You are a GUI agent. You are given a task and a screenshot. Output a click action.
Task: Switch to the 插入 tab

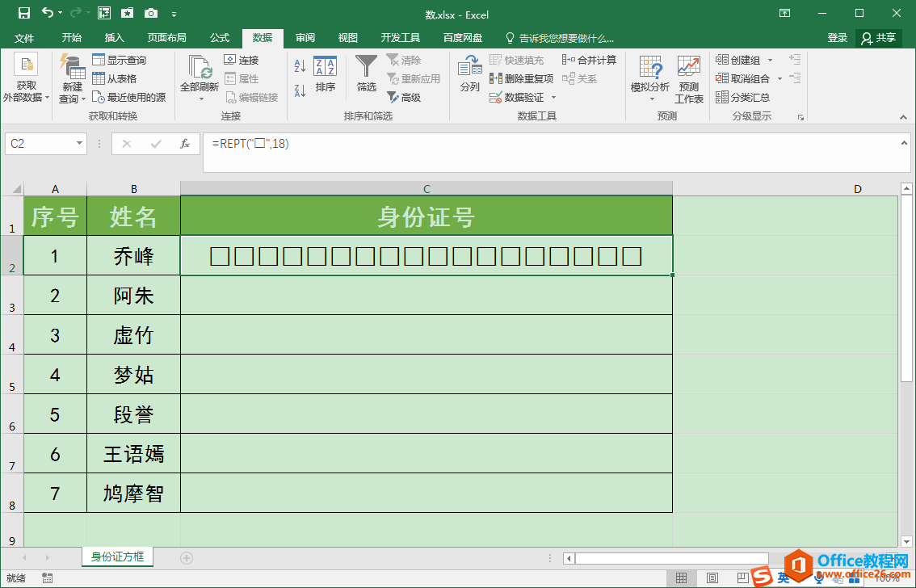click(114, 38)
